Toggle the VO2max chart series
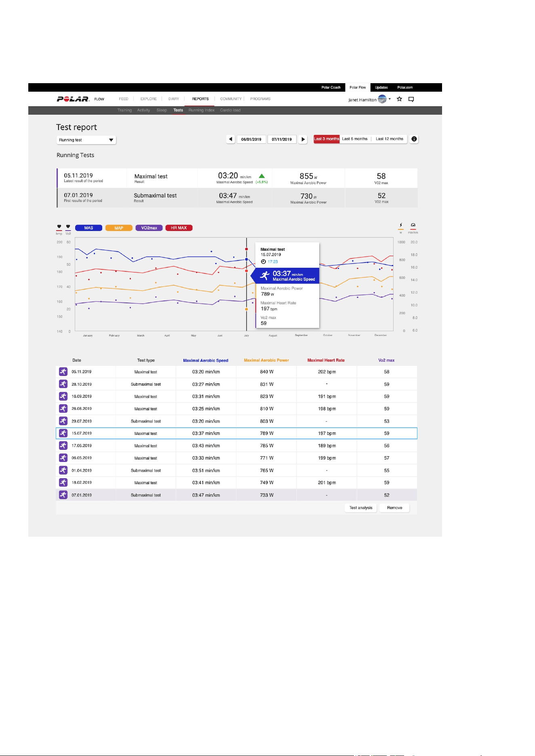Screen dimensions: 535x756 coord(149,228)
